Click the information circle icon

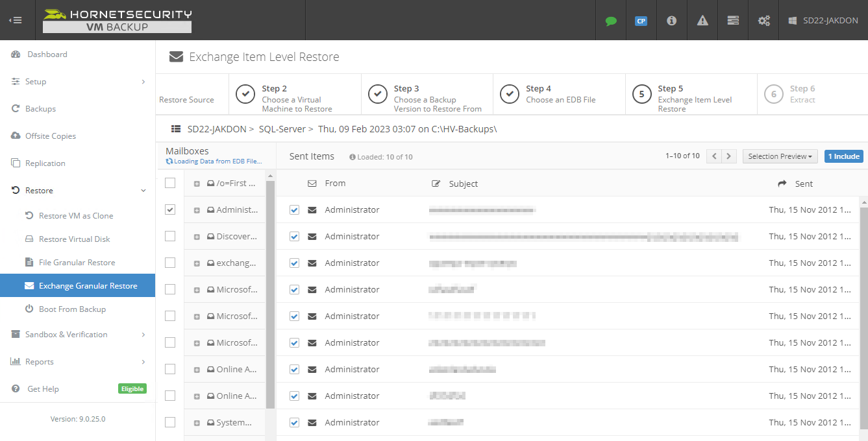click(x=671, y=21)
